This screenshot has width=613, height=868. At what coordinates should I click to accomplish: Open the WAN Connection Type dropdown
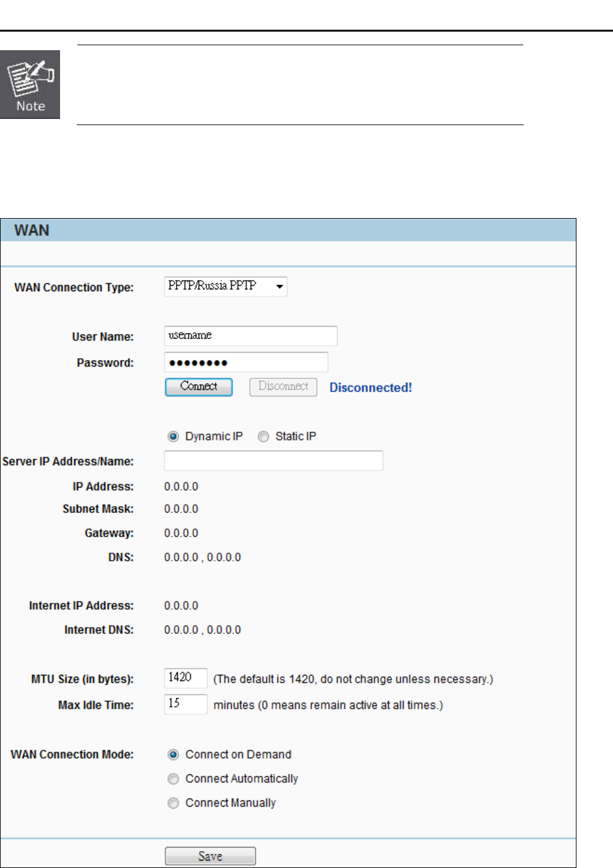pyautogui.click(x=225, y=286)
